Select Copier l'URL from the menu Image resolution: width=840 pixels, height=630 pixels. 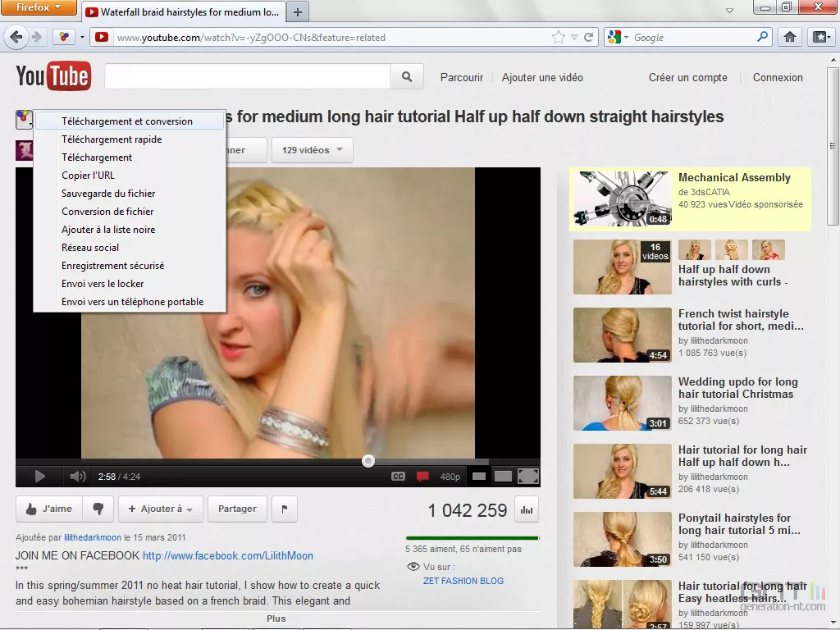pos(89,175)
